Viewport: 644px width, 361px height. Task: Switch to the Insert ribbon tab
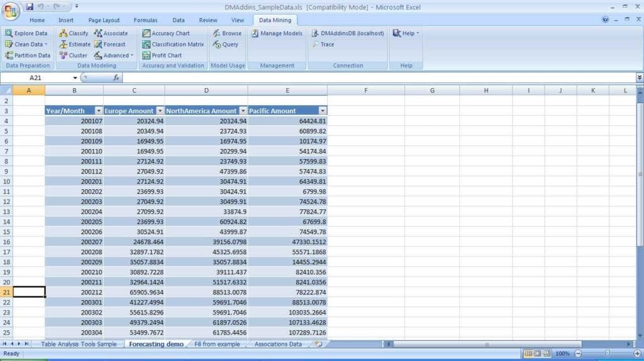click(x=65, y=20)
